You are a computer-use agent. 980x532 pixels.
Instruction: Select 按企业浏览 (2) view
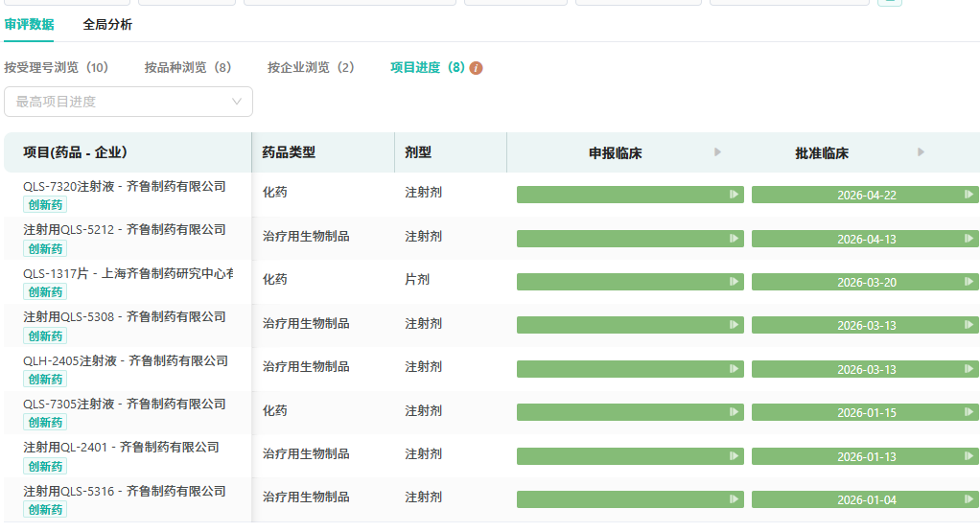pyautogui.click(x=311, y=68)
